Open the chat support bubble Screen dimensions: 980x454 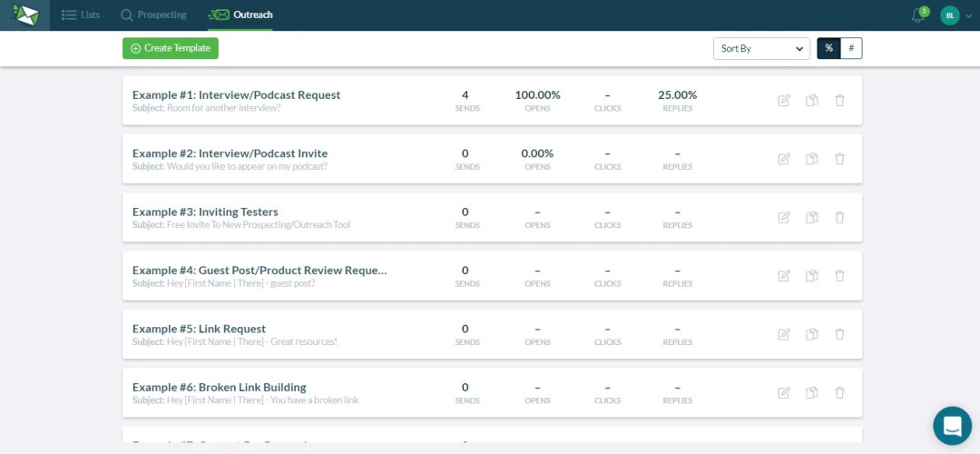tap(952, 425)
